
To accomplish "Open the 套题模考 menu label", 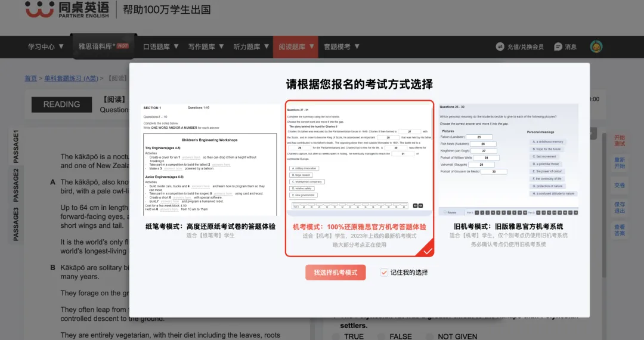I will coord(337,47).
